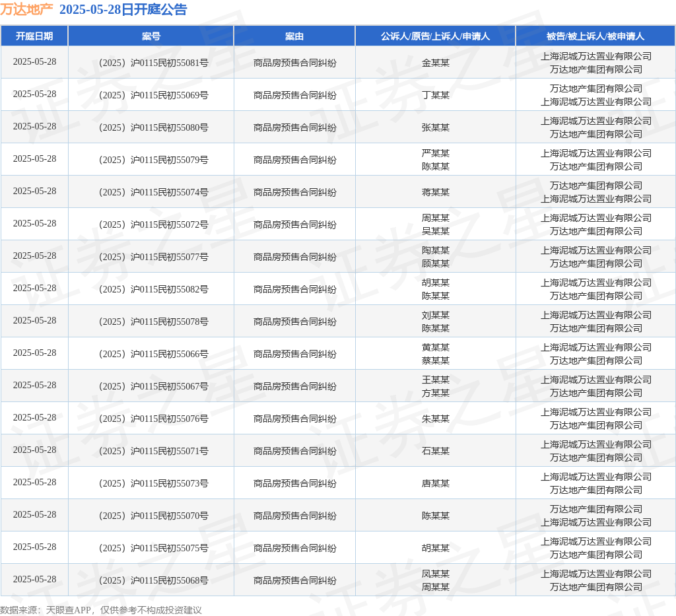Click case number 沪0115民初55071号
The image size is (676, 616).
154,451
